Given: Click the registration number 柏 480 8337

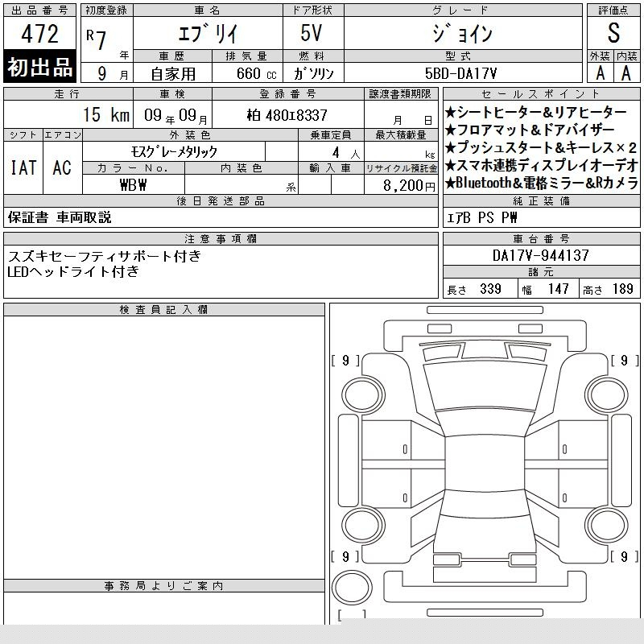Looking at the screenshot, I should tap(287, 115).
